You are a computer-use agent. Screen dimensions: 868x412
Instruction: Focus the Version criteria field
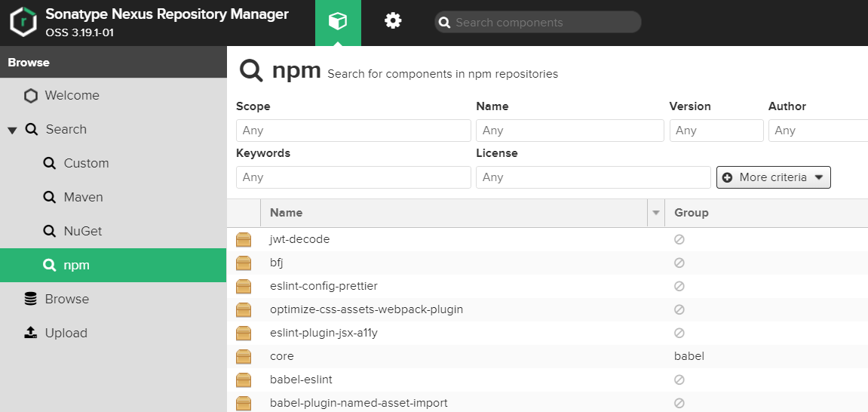pos(716,130)
